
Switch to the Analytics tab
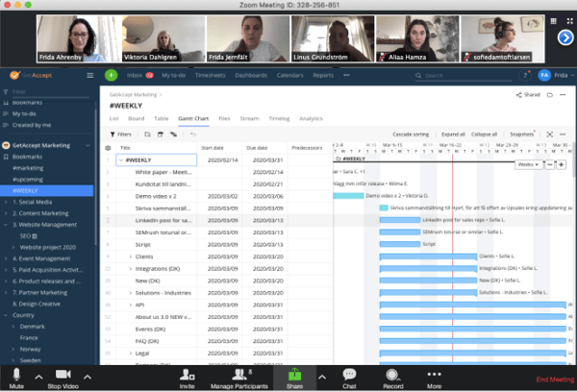pyautogui.click(x=311, y=118)
